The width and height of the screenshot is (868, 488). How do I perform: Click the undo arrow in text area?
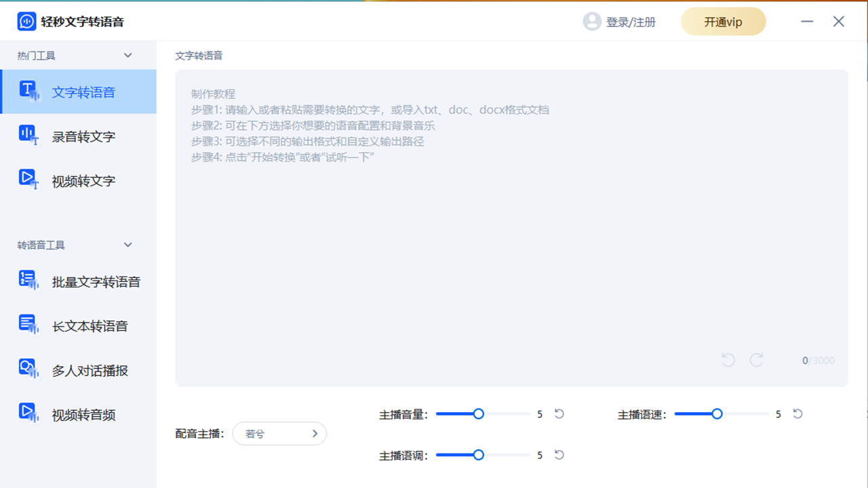point(727,360)
